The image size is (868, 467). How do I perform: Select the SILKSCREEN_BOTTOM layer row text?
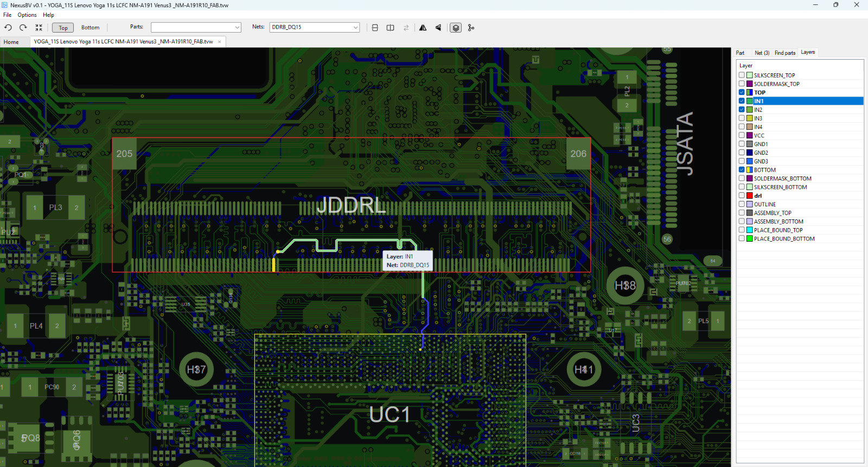(780, 187)
